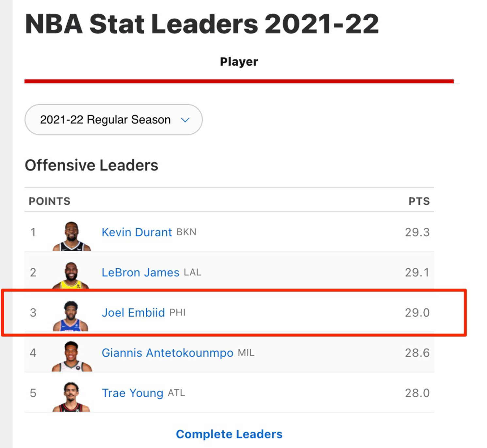
Task: View Complete Leaders list
Action: 229,434
